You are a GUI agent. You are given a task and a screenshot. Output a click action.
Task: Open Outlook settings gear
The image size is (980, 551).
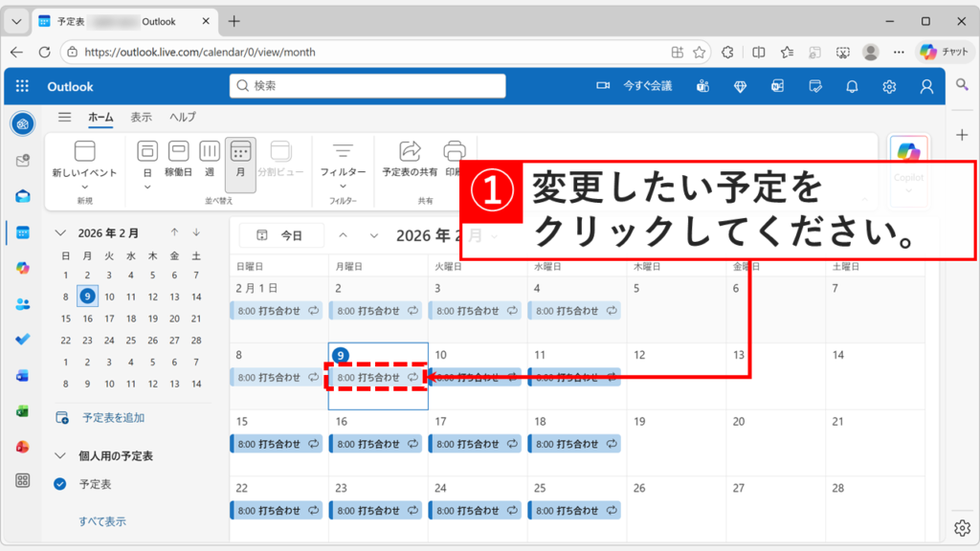click(x=889, y=85)
